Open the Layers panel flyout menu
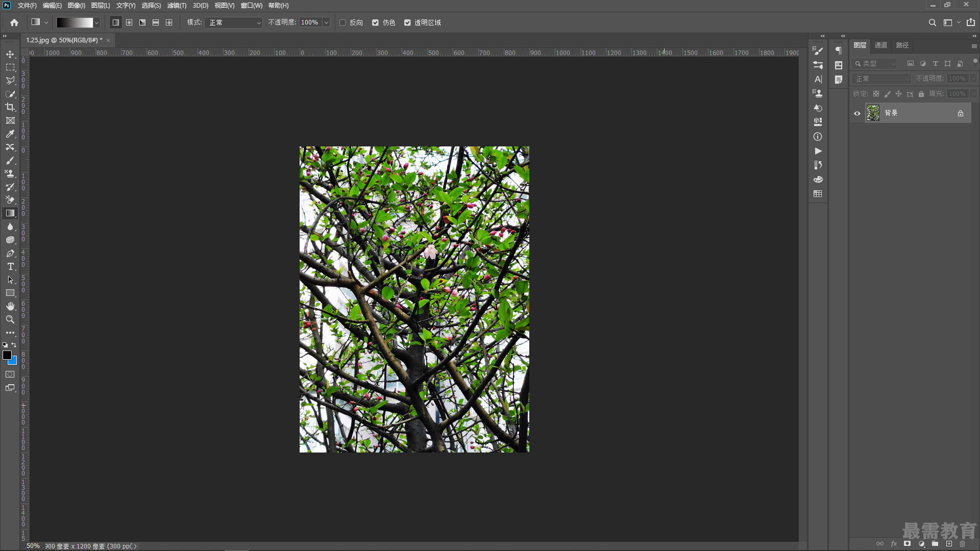Image resolution: width=980 pixels, height=551 pixels. coord(974,46)
